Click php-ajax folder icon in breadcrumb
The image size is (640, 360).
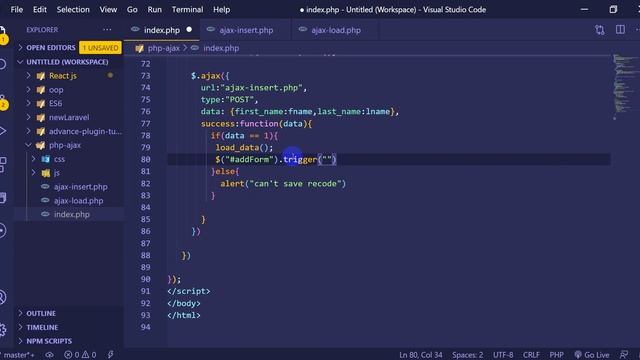(x=140, y=48)
